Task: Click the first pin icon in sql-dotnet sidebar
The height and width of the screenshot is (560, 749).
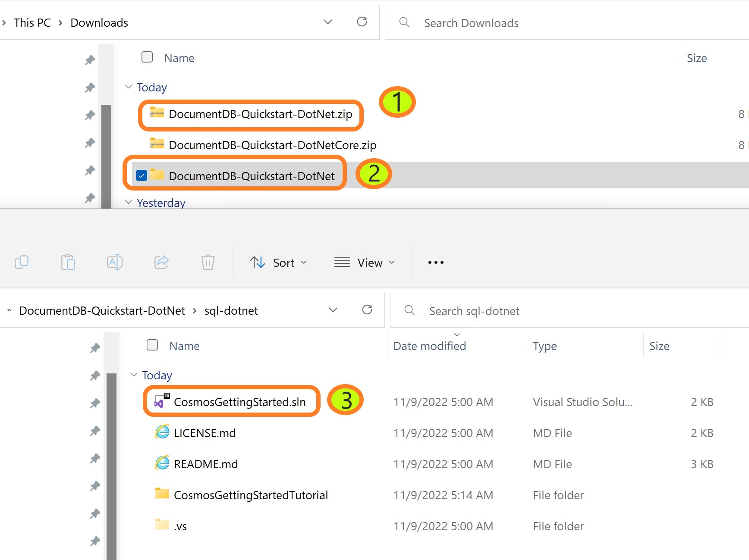Action: tap(95, 348)
